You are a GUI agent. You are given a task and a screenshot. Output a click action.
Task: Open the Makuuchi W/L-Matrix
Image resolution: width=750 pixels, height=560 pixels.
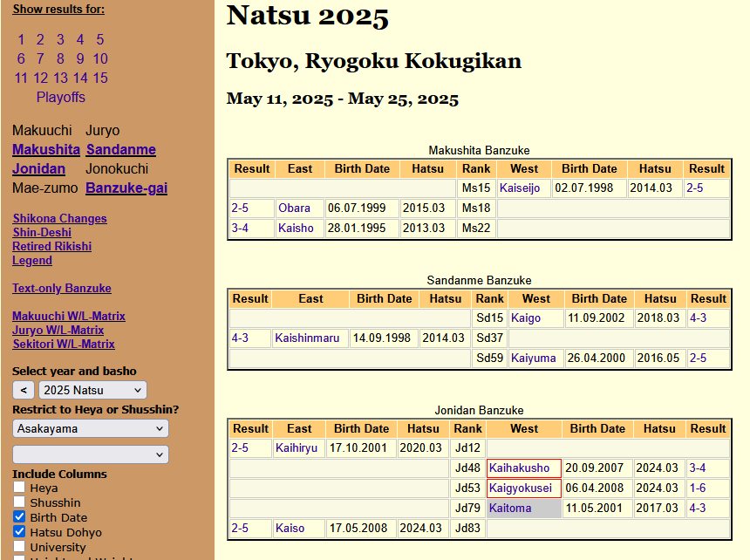(x=69, y=316)
